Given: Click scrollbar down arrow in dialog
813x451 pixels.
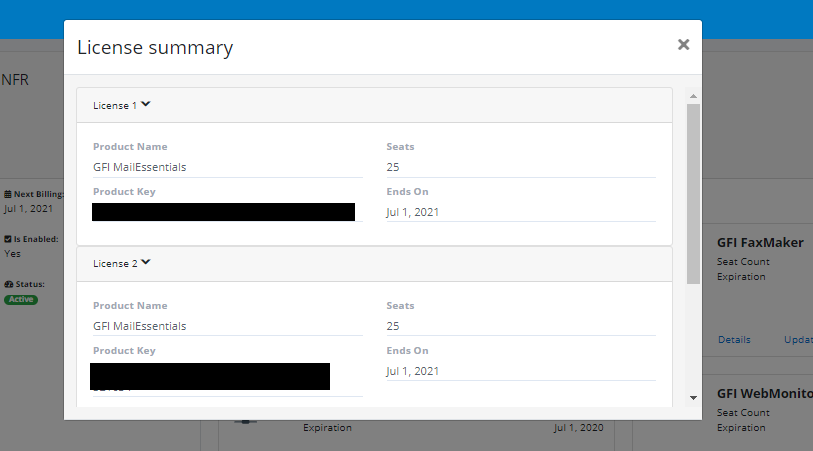Looking at the screenshot, I should click(693, 398).
